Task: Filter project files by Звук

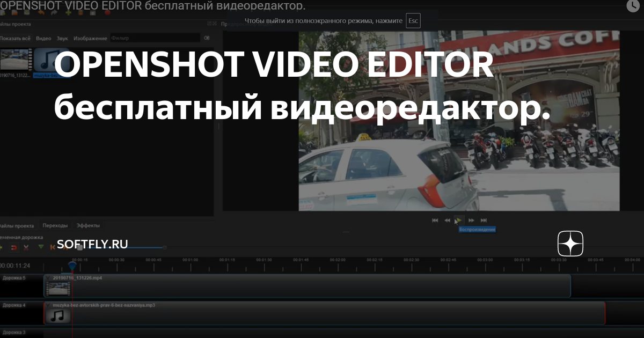Action: tap(62, 39)
